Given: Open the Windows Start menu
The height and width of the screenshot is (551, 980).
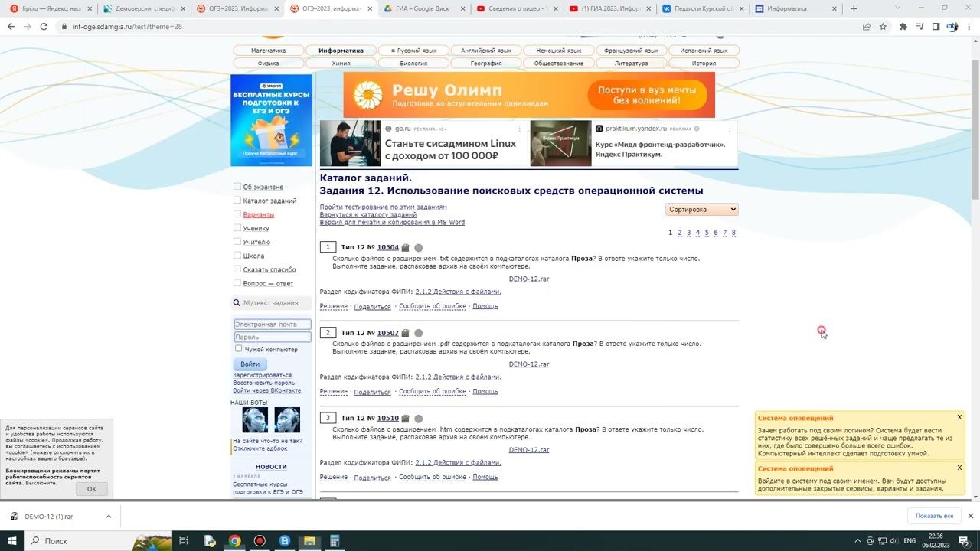Looking at the screenshot, I should click(13, 540).
